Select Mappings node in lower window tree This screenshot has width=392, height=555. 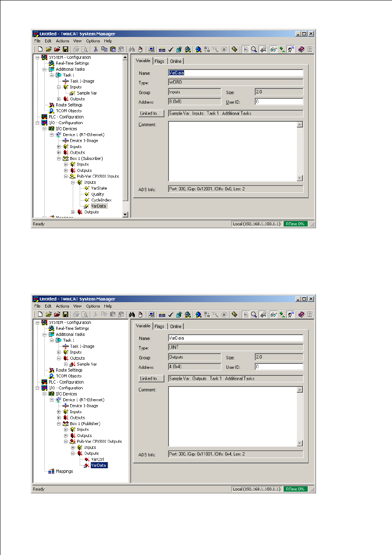(64, 472)
